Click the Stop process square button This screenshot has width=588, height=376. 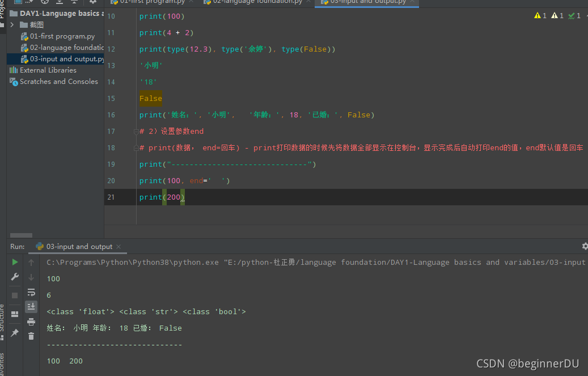click(x=15, y=295)
